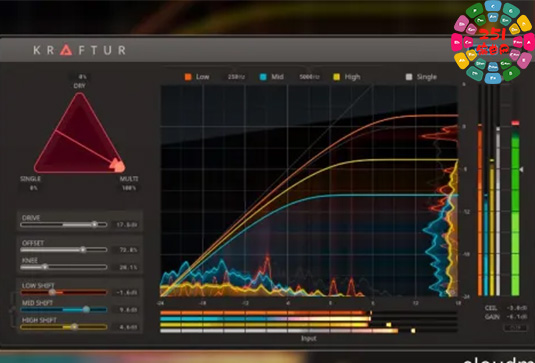Click the MULTI 100% value field

click(129, 188)
